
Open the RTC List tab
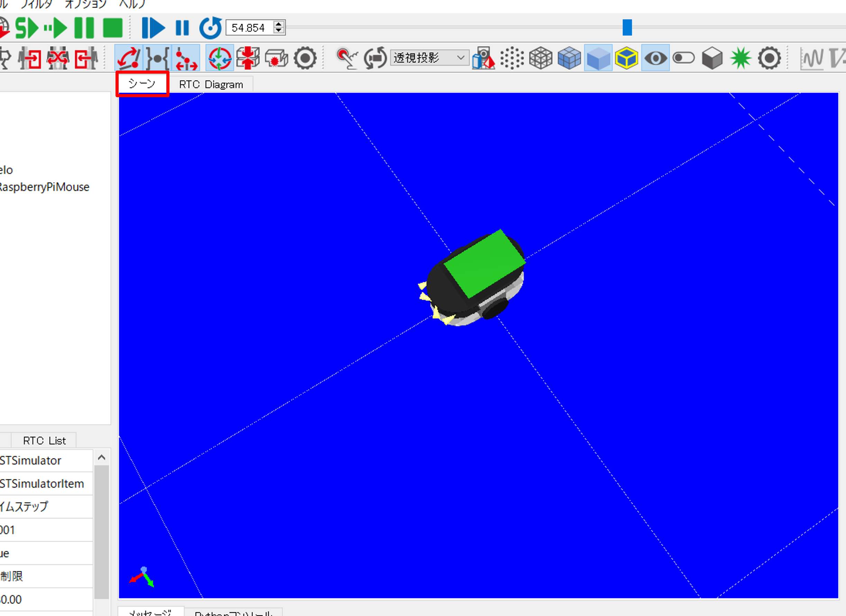click(x=44, y=441)
